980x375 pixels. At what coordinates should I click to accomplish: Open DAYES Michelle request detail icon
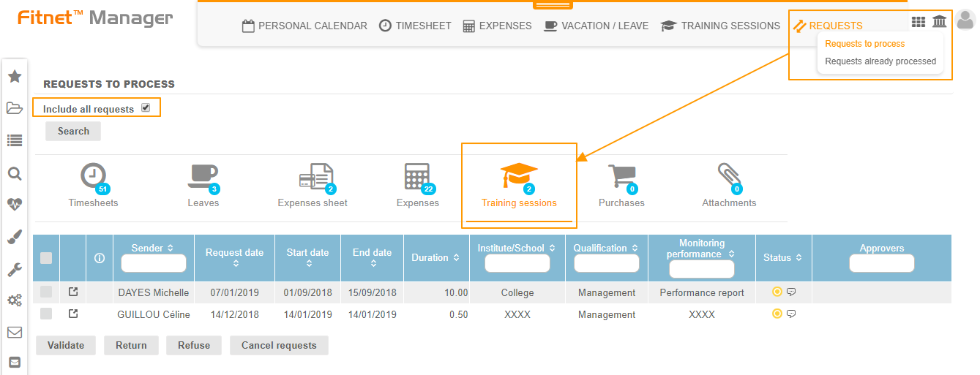coord(72,292)
